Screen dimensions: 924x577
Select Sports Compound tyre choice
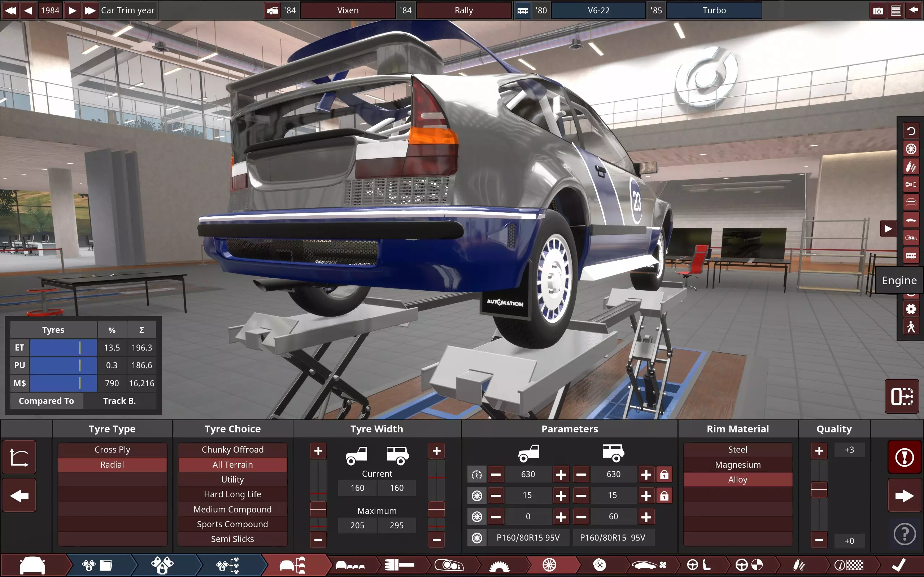point(232,524)
